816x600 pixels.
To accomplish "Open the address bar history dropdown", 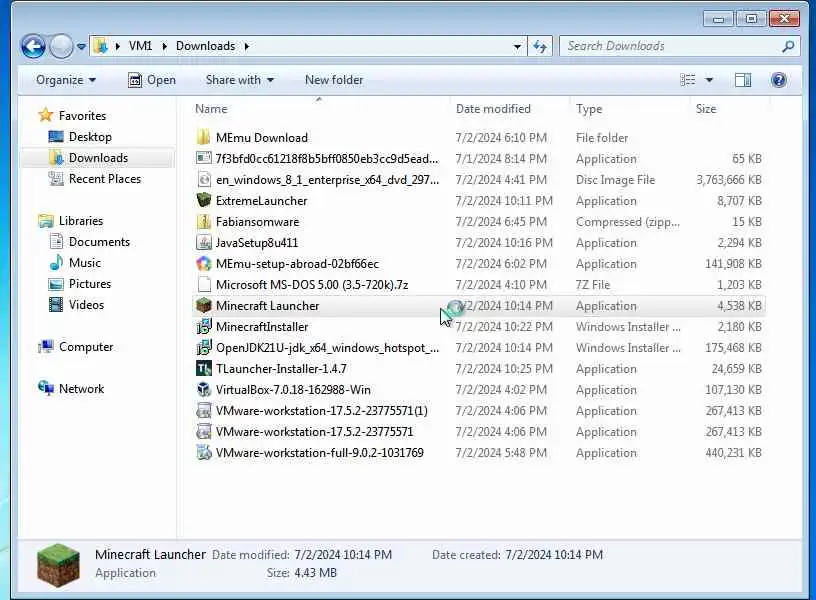I will point(517,46).
